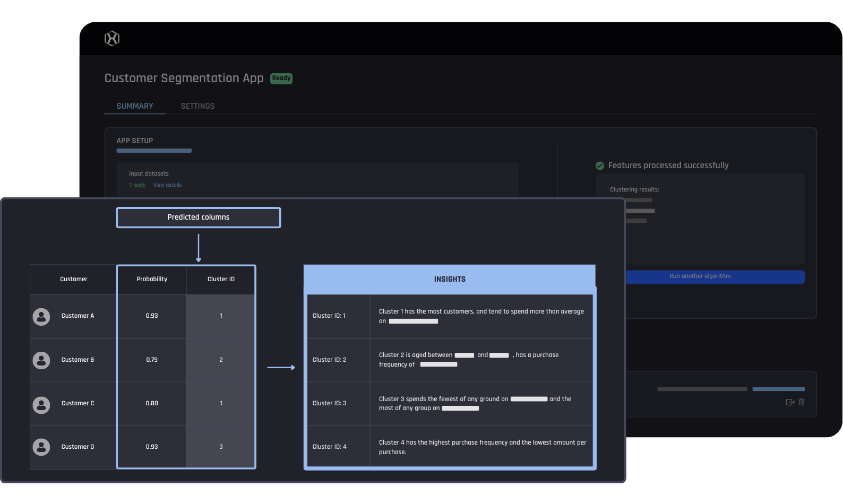Select the 'Cluster ID: 4' insights row label
Screen dimensions: 843x504
[329, 447]
